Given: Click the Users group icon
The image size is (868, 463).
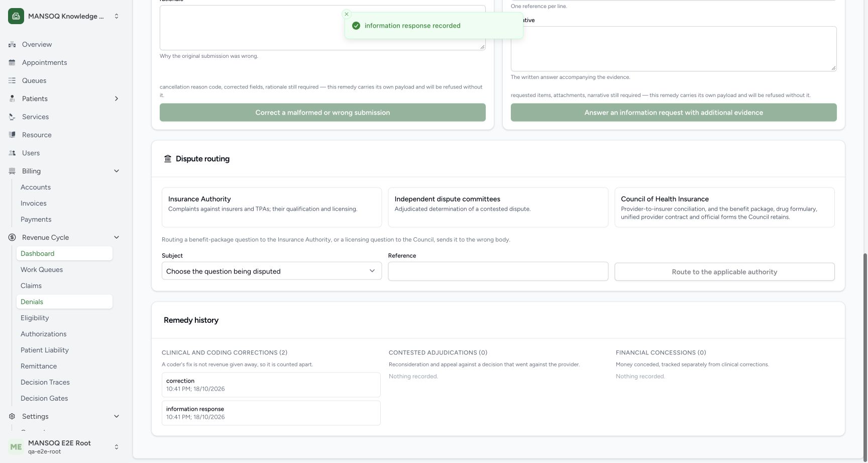Looking at the screenshot, I should (x=12, y=153).
